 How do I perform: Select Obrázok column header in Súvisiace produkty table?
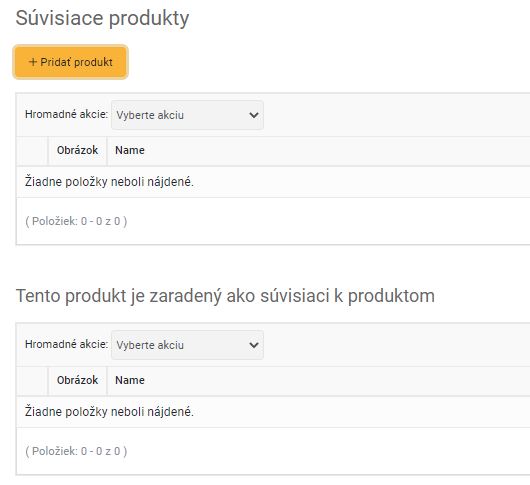(77, 150)
